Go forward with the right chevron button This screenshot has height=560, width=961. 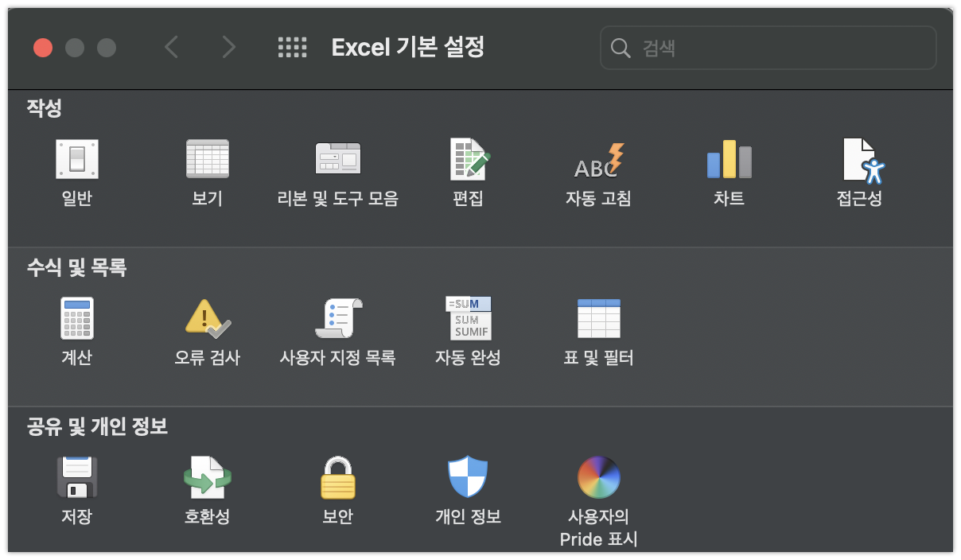point(229,48)
